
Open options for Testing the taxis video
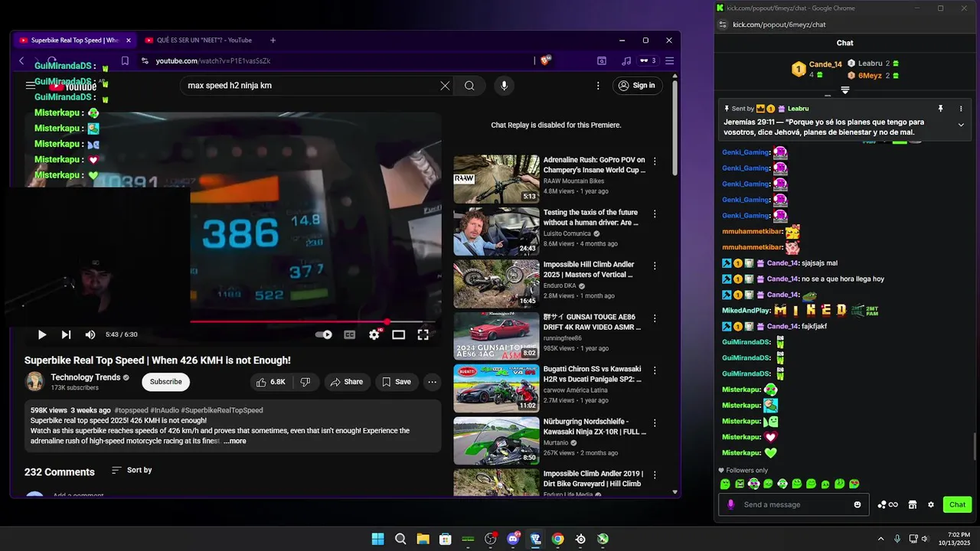[x=655, y=214]
